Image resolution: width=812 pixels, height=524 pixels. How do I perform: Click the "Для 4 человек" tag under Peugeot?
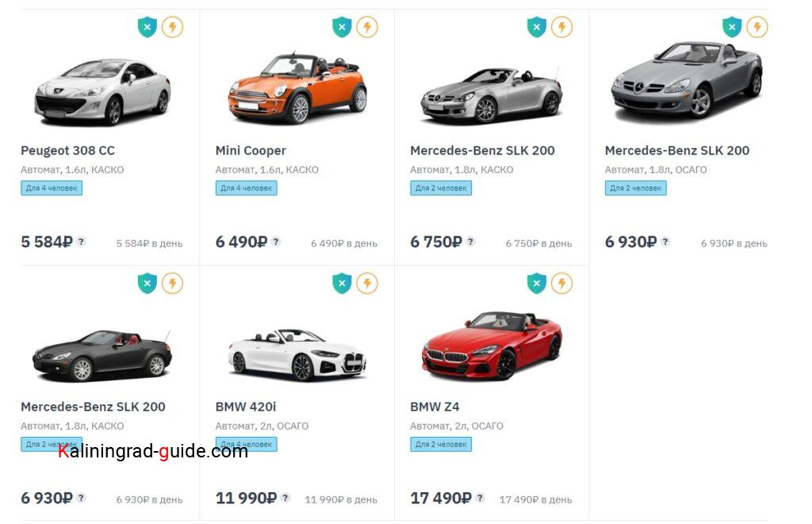[52, 188]
